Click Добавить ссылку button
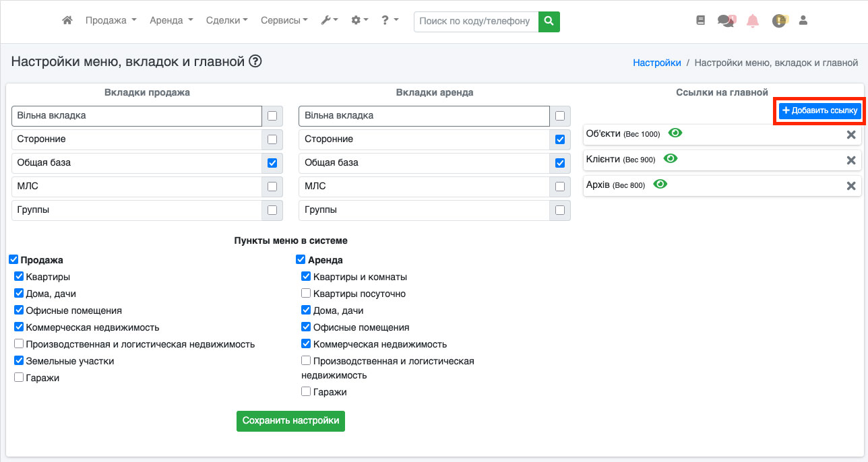The width and height of the screenshot is (868, 462). point(820,110)
